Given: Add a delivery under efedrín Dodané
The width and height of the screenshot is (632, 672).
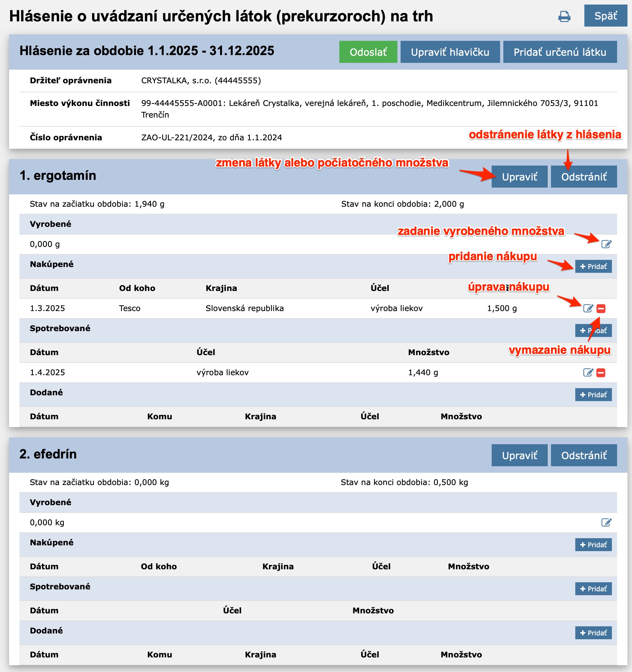Looking at the screenshot, I should click(593, 633).
